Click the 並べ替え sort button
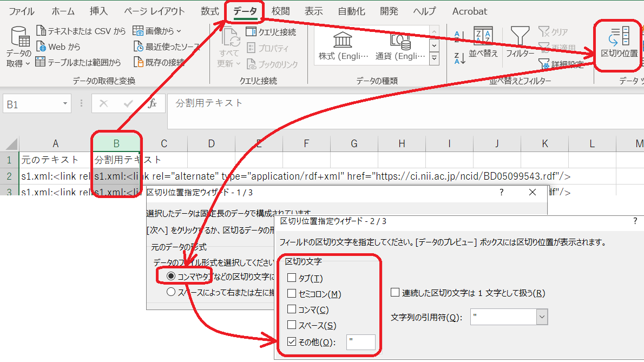This screenshot has height=362, width=644. 482,46
